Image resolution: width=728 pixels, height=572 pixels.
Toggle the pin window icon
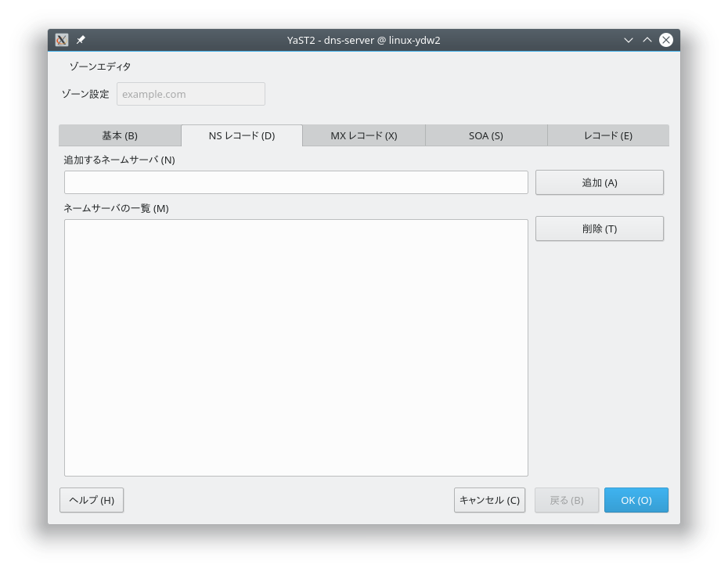tap(81, 40)
